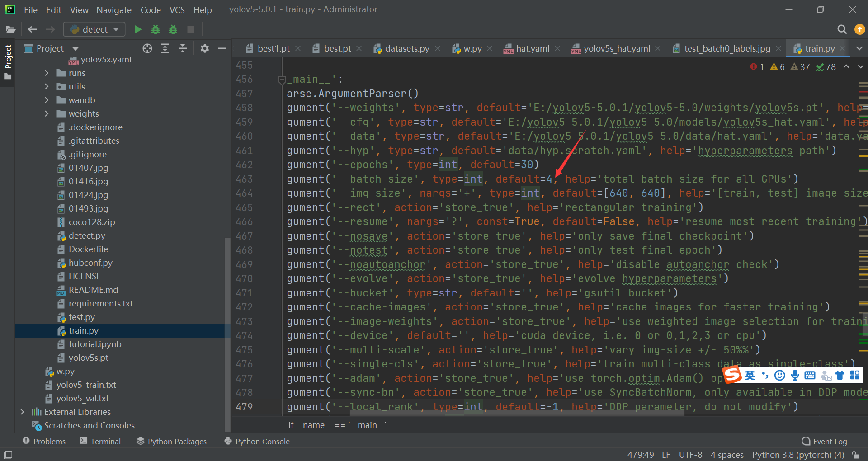
Task: Expand External Libraries node
Action: (x=22, y=412)
